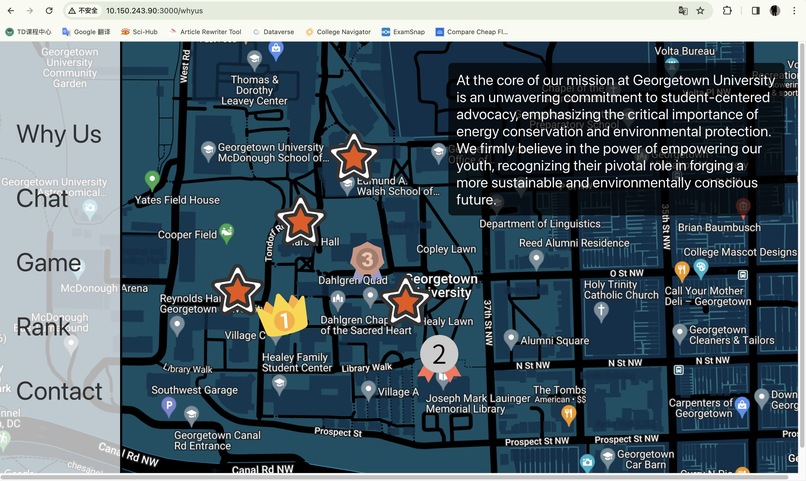This screenshot has height=481, width=806.
Task: Click the College Mascot Designs palette icon
Action: 701,268
